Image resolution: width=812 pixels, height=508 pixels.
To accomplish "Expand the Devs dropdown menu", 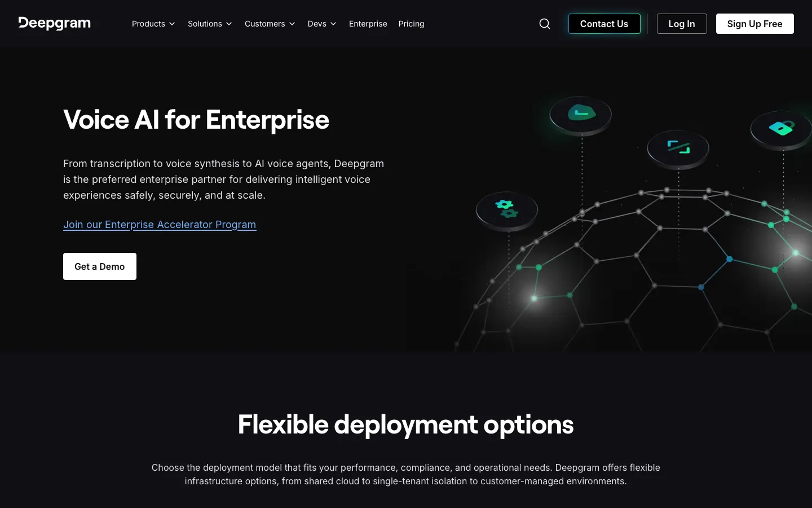I will pyautogui.click(x=322, y=24).
